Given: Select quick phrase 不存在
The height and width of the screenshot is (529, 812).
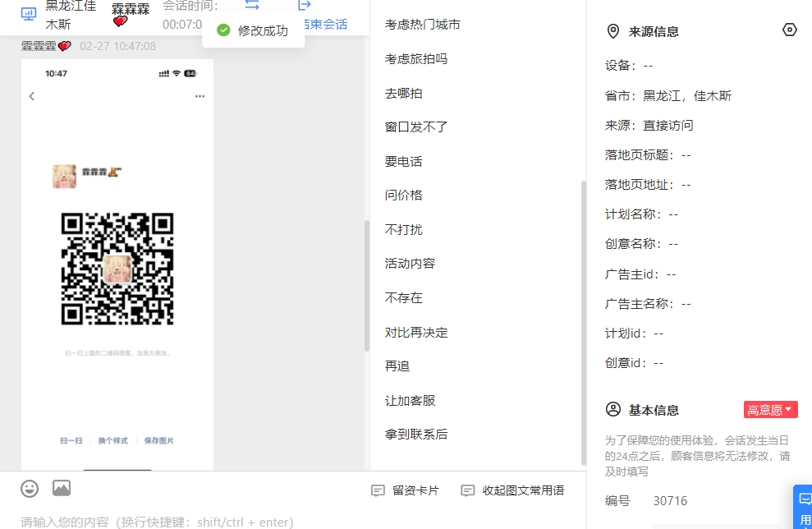Looking at the screenshot, I should (x=403, y=298).
